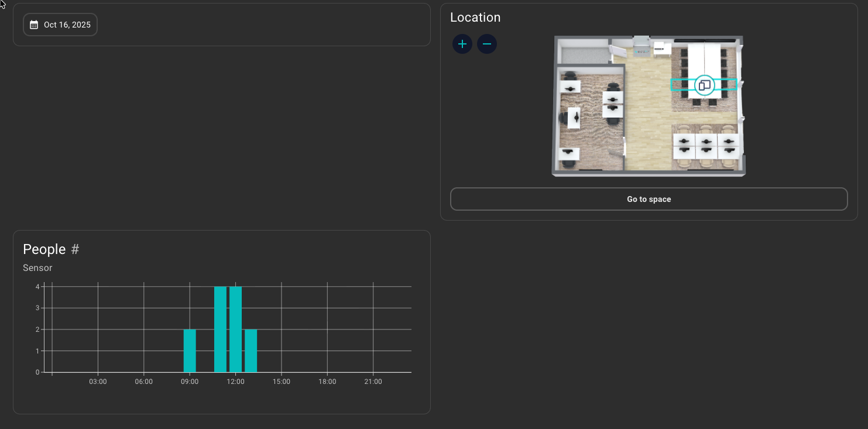Click the Sensor subtitle label
The width and height of the screenshot is (868, 429).
click(37, 268)
